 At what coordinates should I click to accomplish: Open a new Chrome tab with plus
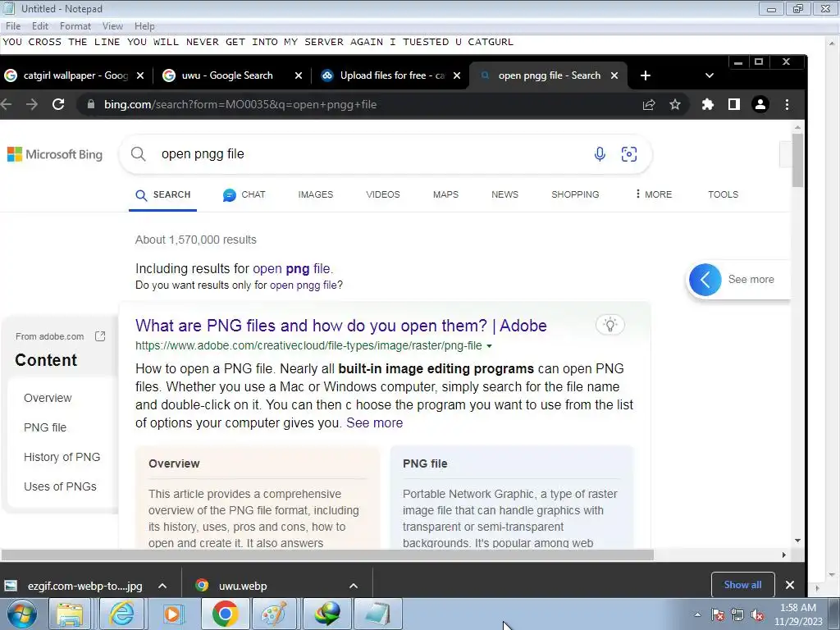click(646, 75)
